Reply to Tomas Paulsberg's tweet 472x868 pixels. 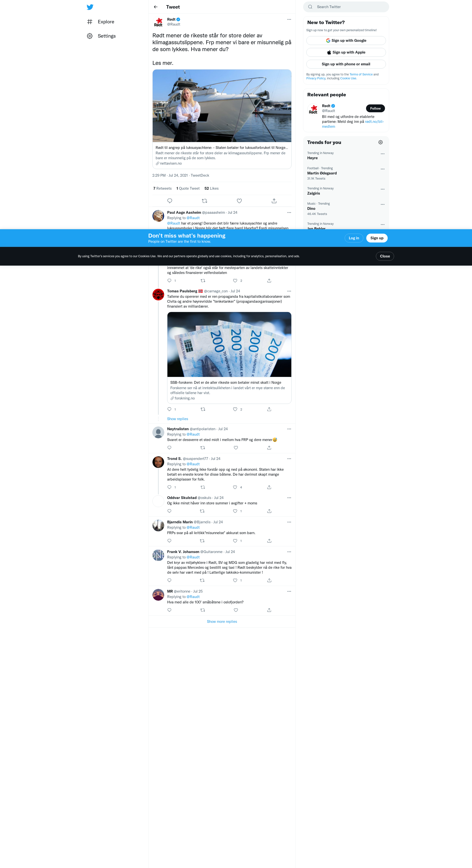169,409
